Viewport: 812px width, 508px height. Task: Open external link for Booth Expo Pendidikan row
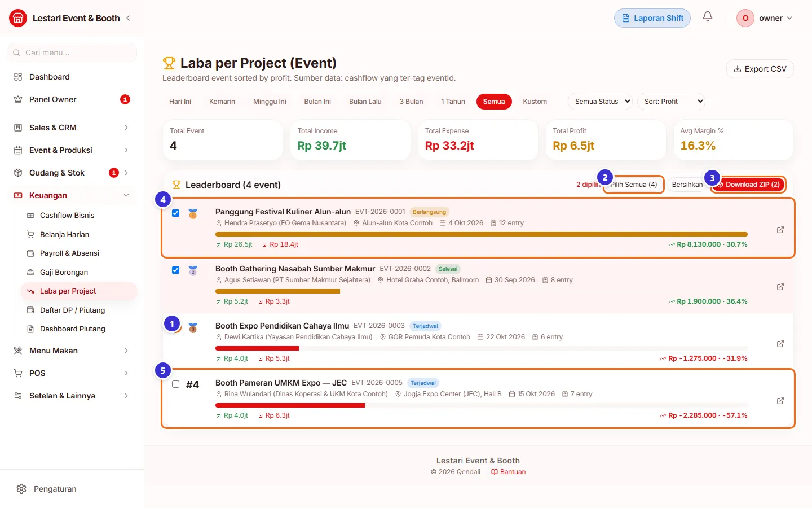coord(780,344)
